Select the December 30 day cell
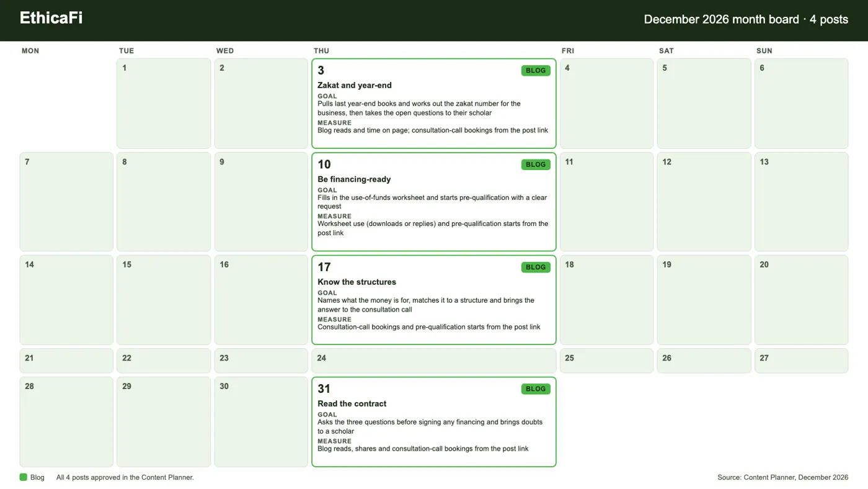This screenshot has height=489, width=868. point(261,422)
